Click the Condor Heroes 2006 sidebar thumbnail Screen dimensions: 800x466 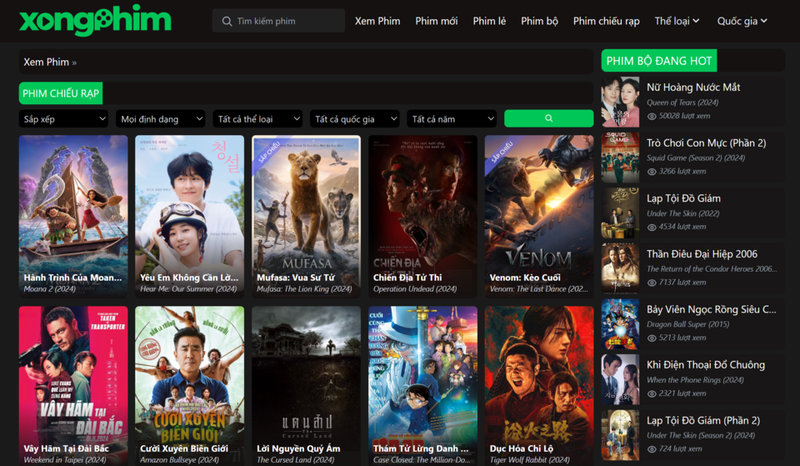coord(620,268)
